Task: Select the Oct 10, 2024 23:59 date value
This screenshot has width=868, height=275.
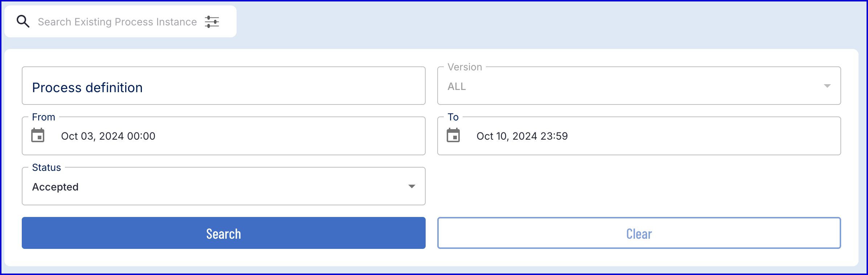Action: 522,136
